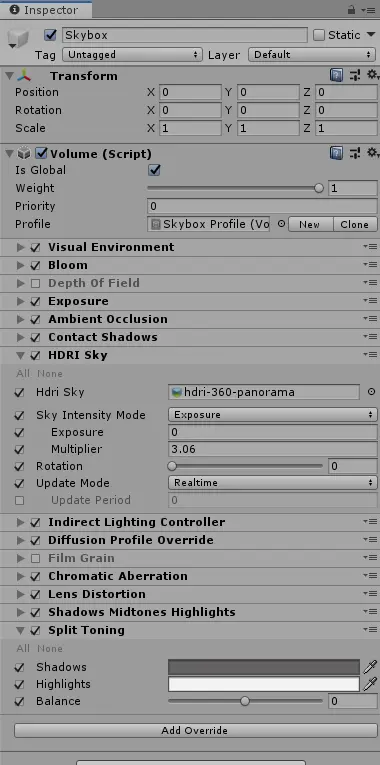Open Volume script preset settings icon
The image size is (380, 765).
355,153
